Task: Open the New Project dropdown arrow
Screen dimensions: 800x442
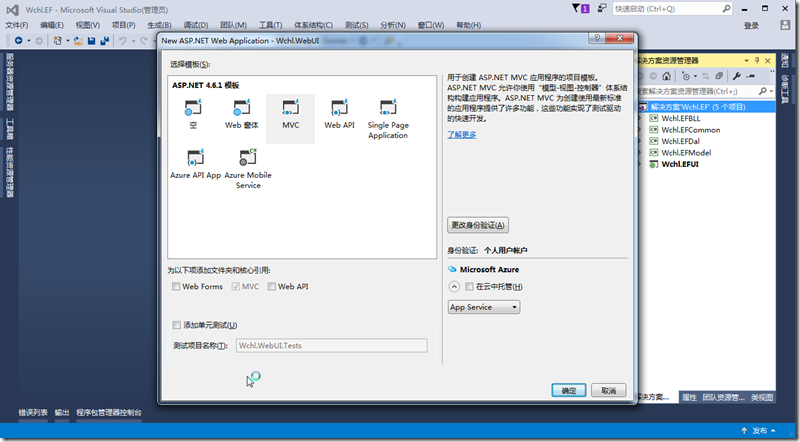Action: point(67,40)
